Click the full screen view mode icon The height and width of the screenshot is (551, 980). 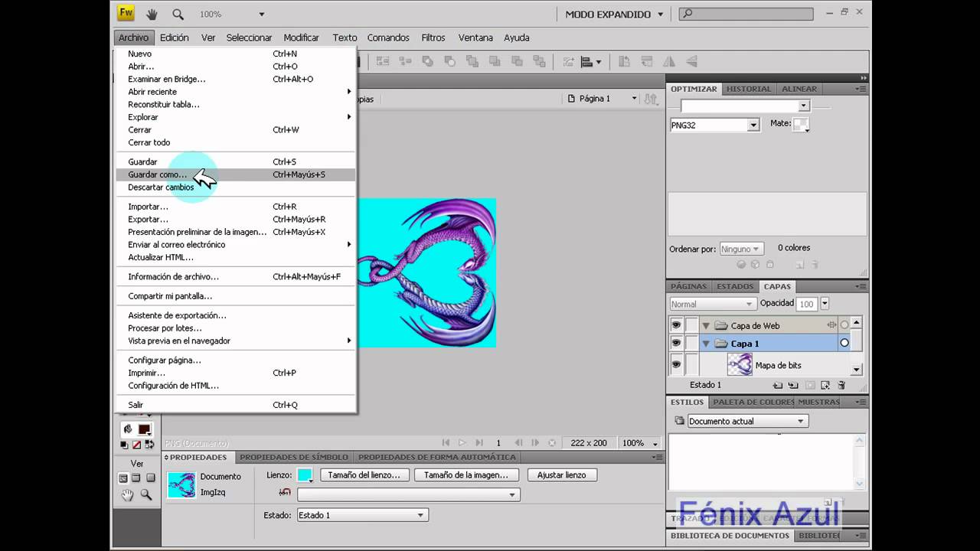151,478
